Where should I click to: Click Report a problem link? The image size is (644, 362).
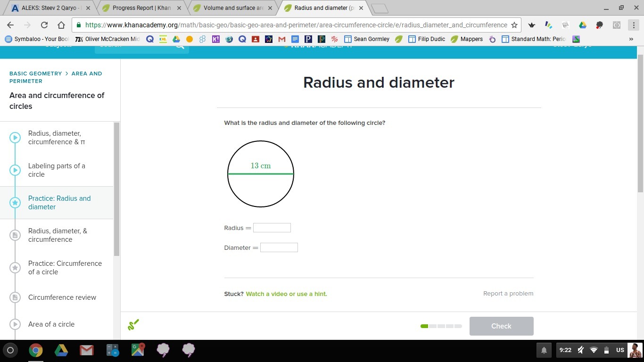coord(508,293)
